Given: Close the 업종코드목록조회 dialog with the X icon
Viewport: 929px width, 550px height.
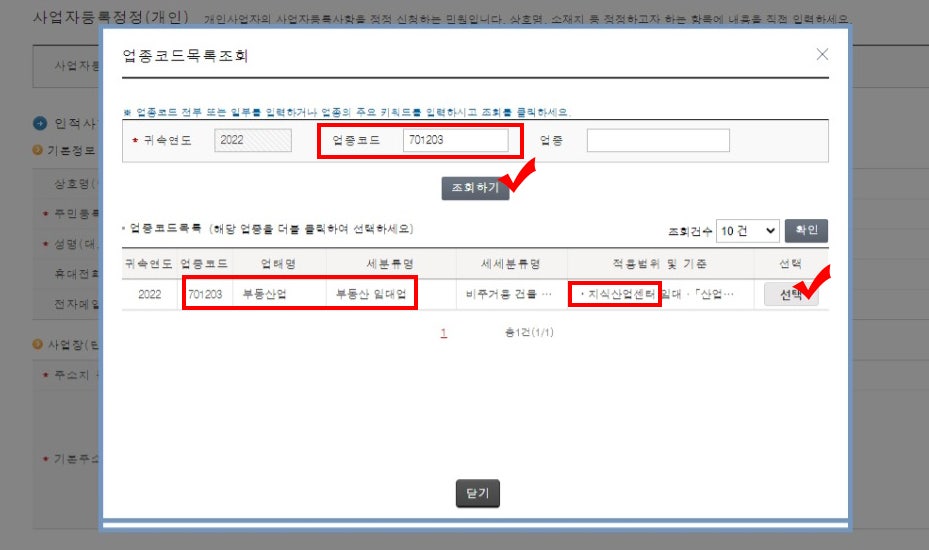Looking at the screenshot, I should (822, 55).
